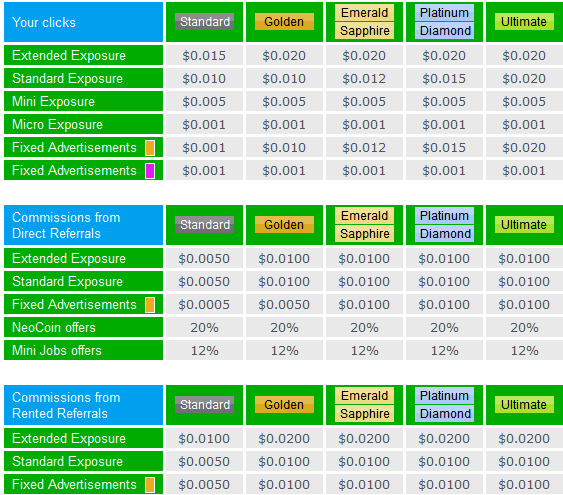Image resolution: width=563 pixels, height=495 pixels.
Task: Choose the Diamond badge in Your clicks header
Action: pyautogui.click(x=445, y=31)
